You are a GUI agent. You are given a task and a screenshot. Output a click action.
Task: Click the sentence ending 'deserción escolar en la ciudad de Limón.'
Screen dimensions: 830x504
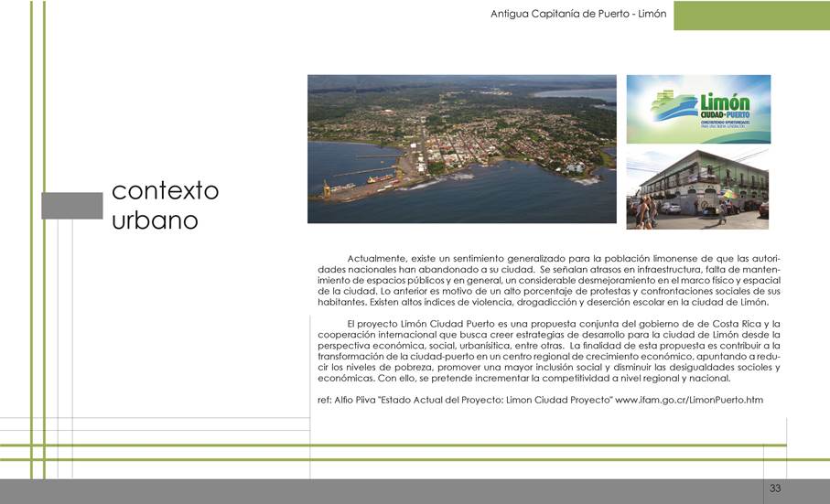(569, 302)
